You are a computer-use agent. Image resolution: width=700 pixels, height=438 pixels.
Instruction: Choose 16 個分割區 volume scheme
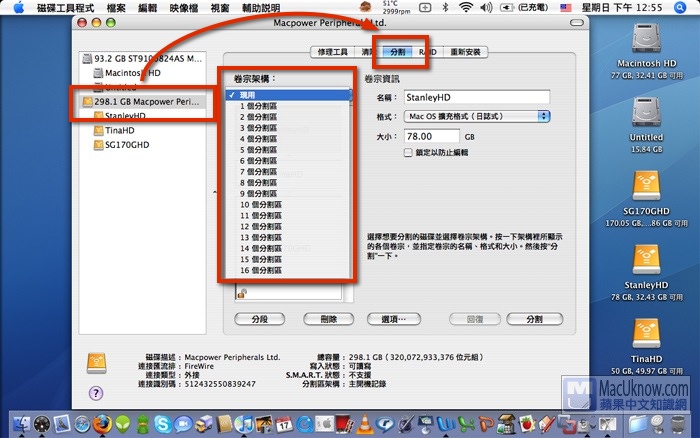(x=288, y=270)
